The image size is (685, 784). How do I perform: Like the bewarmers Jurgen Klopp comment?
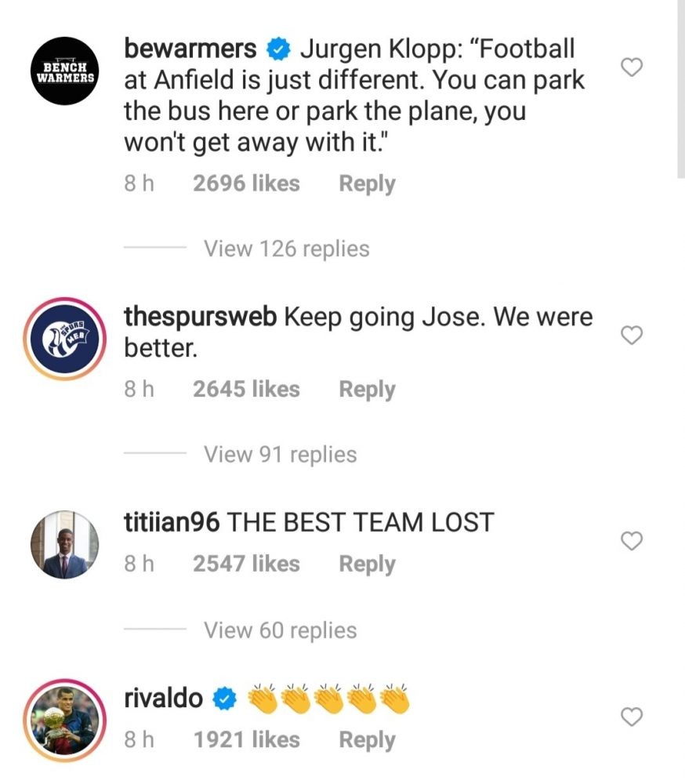(x=632, y=67)
